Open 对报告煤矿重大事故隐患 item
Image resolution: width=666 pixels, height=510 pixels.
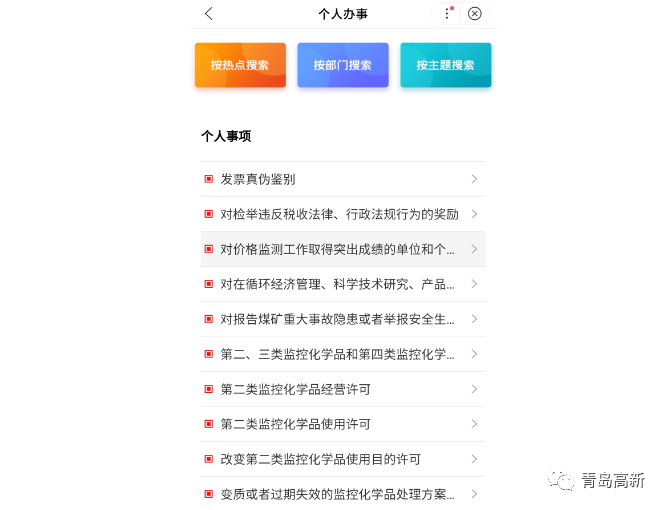point(337,319)
